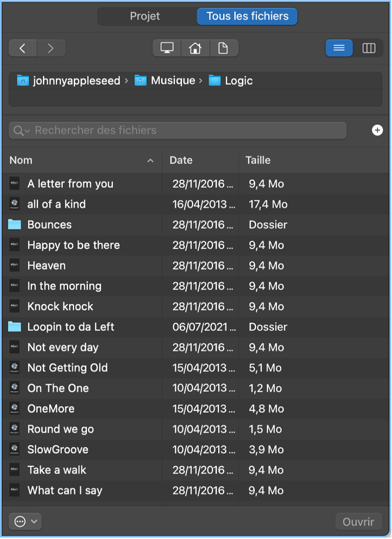Go forward with the right arrow button
This screenshot has height=539, width=392.
pyautogui.click(x=51, y=48)
